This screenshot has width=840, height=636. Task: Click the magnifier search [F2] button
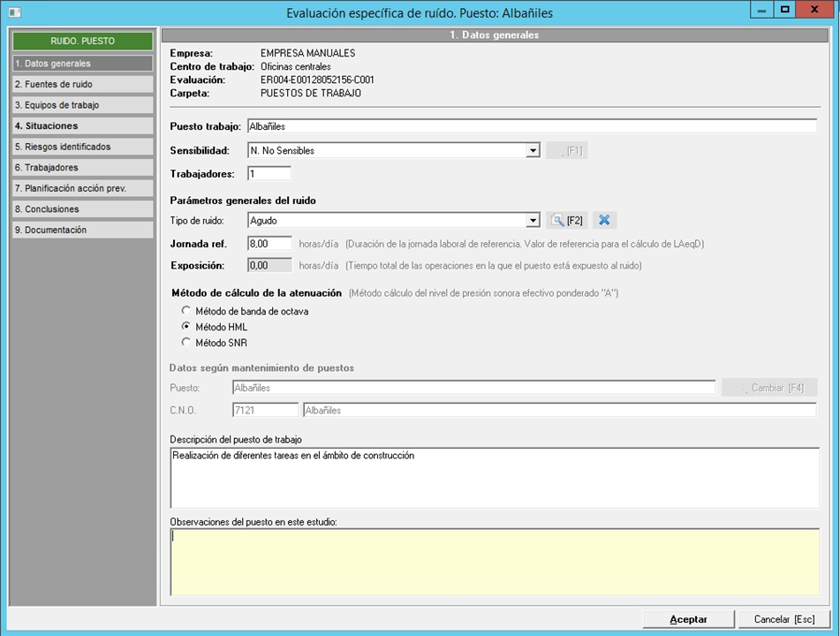click(566, 220)
